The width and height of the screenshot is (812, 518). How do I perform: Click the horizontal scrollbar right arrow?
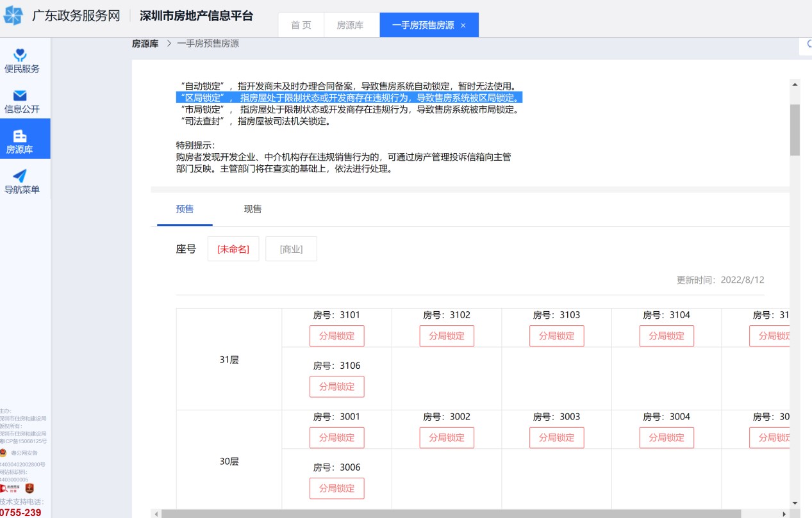coord(784,514)
